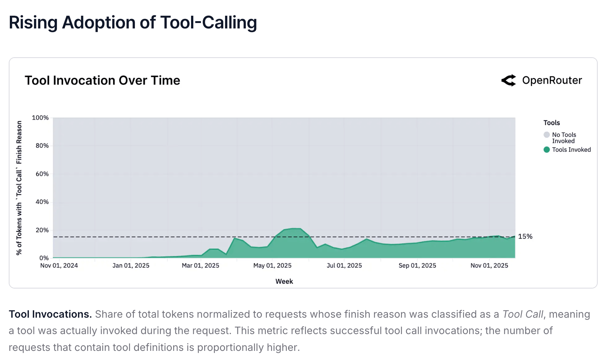Image resolution: width=609 pixels, height=364 pixels.
Task: Click the Jan 01, 2025 axis label
Action: point(131,266)
